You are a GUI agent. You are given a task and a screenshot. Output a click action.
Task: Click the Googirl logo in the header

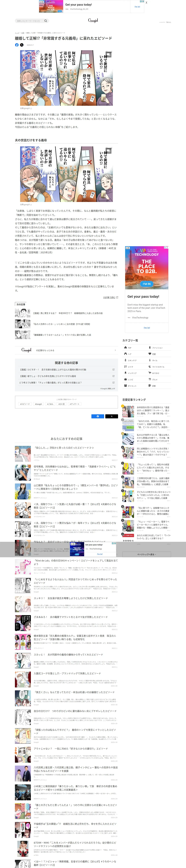click(93, 21)
